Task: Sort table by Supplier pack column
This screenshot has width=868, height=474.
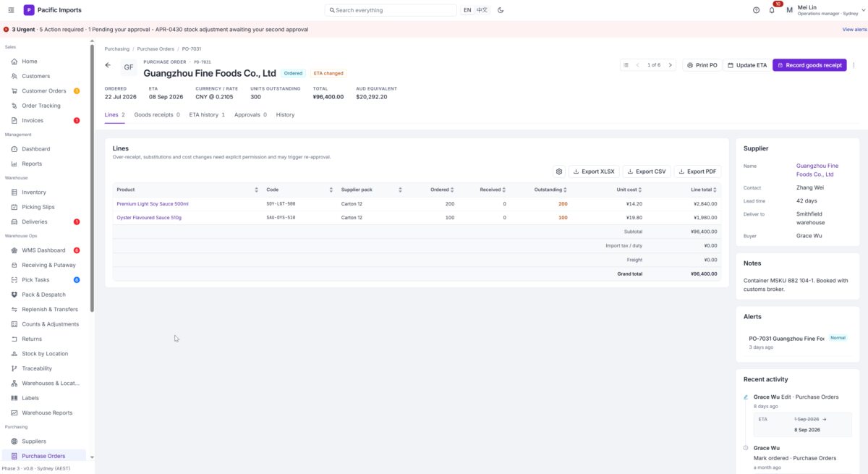Action: tap(371, 190)
